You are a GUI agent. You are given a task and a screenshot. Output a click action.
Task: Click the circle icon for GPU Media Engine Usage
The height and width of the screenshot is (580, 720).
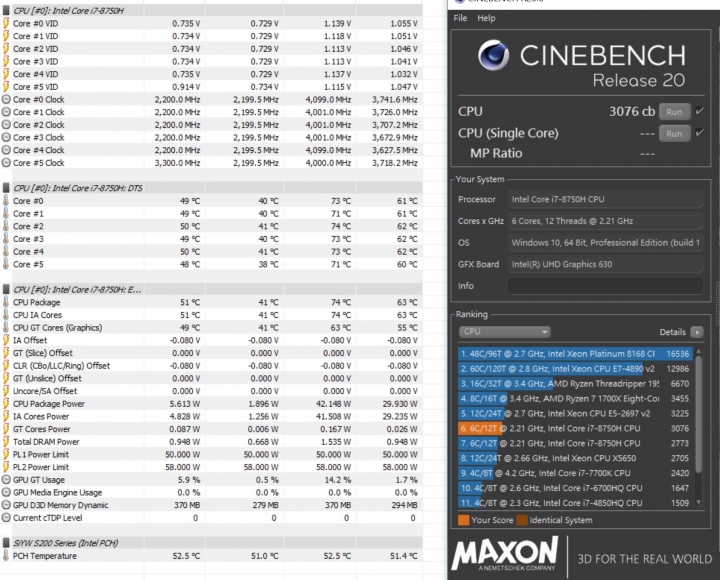[x=6, y=492]
